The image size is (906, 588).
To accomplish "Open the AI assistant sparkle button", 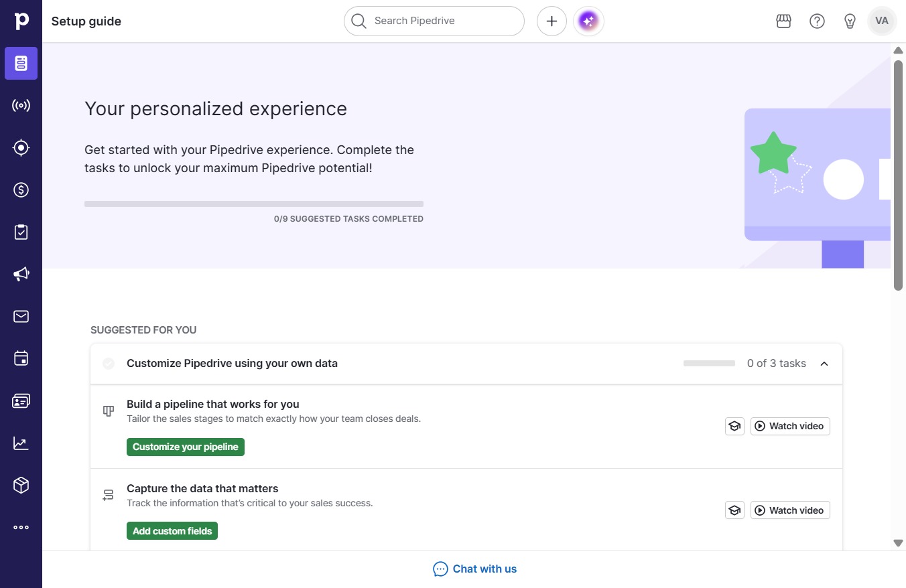I will pos(588,21).
